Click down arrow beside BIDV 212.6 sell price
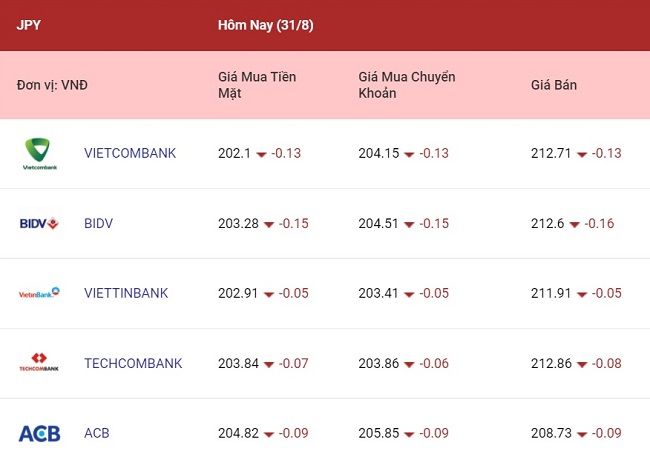 click(x=575, y=225)
